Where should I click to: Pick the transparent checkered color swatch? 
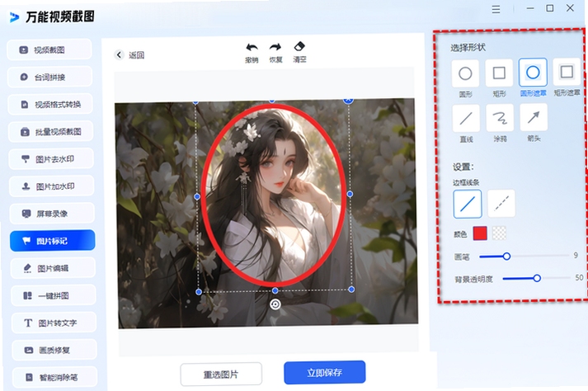click(499, 233)
